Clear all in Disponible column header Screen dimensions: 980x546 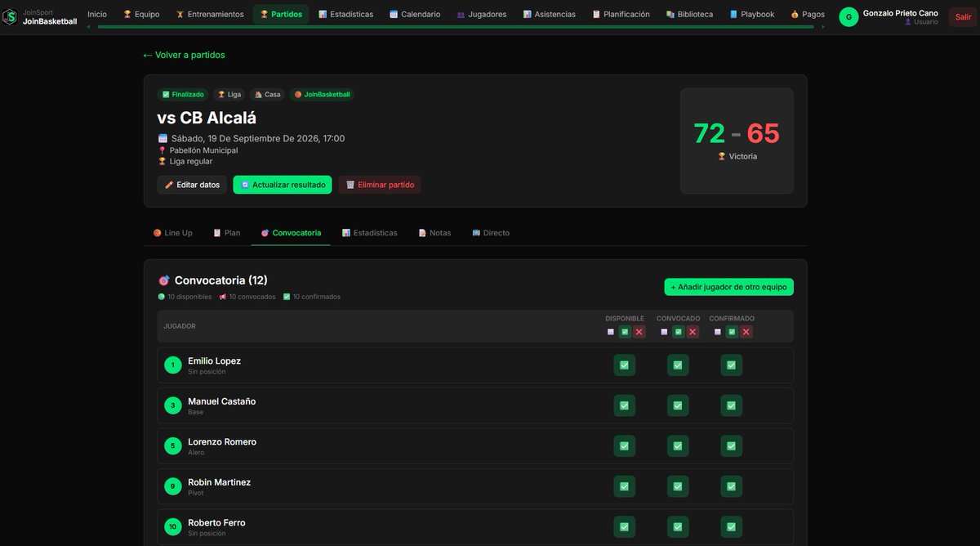[x=610, y=332]
